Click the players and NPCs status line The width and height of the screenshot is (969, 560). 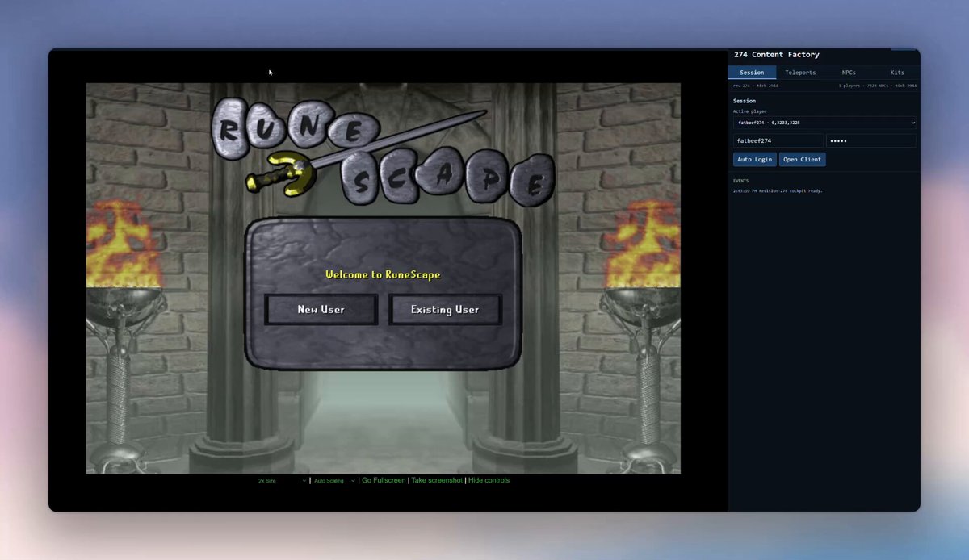tap(877, 86)
